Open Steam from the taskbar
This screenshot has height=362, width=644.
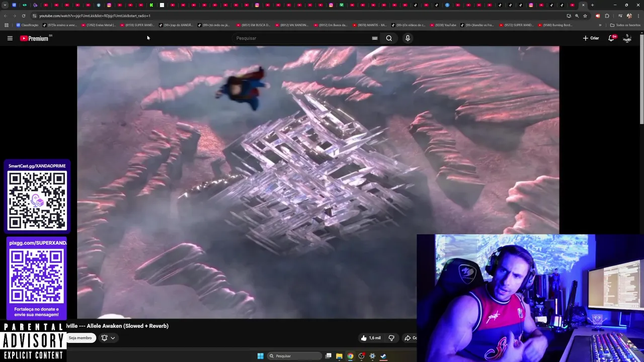point(383,356)
